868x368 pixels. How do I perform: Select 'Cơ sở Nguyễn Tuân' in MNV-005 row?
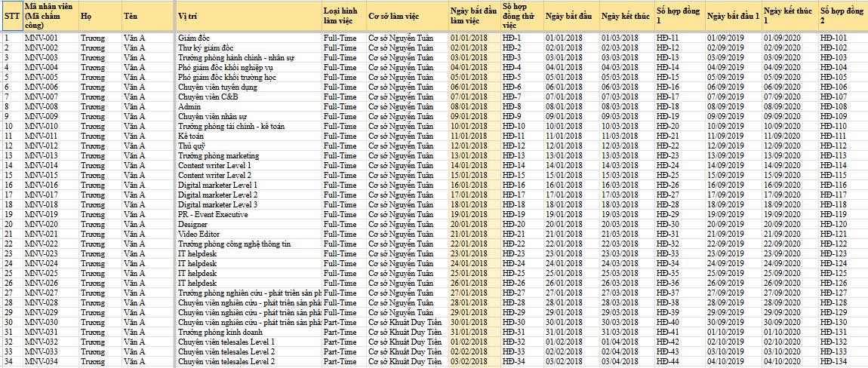click(x=408, y=77)
